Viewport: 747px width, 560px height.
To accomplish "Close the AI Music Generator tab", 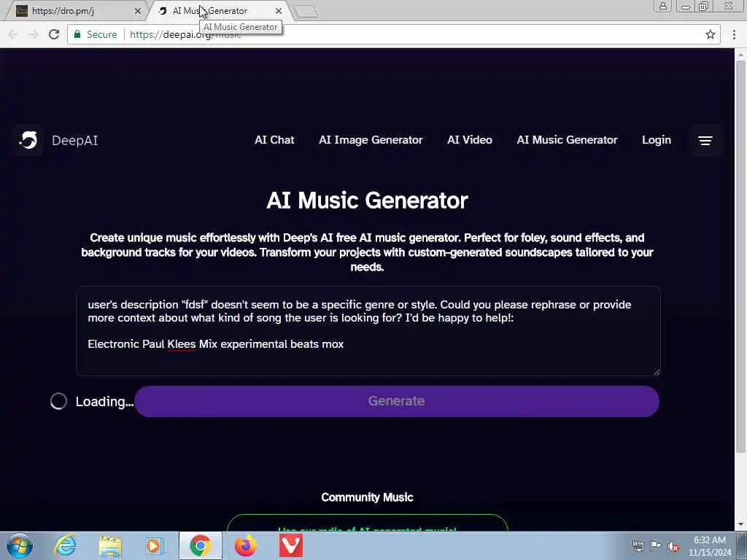I will (279, 10).
